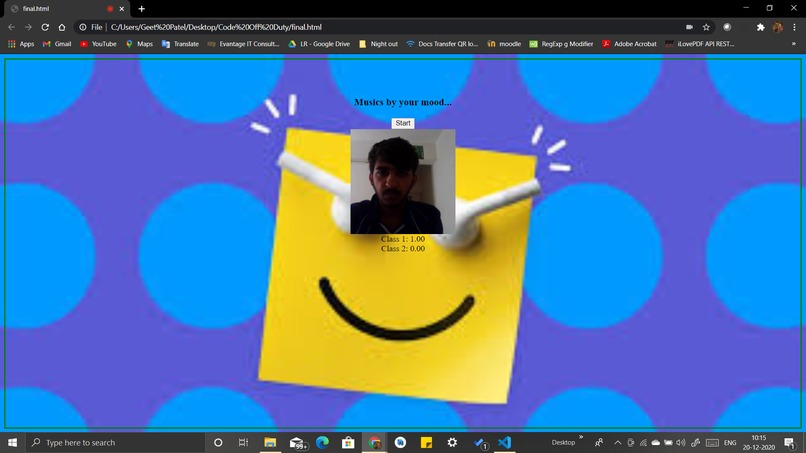
Task: Open the Windows Start menu
Action: pos(12,443)
